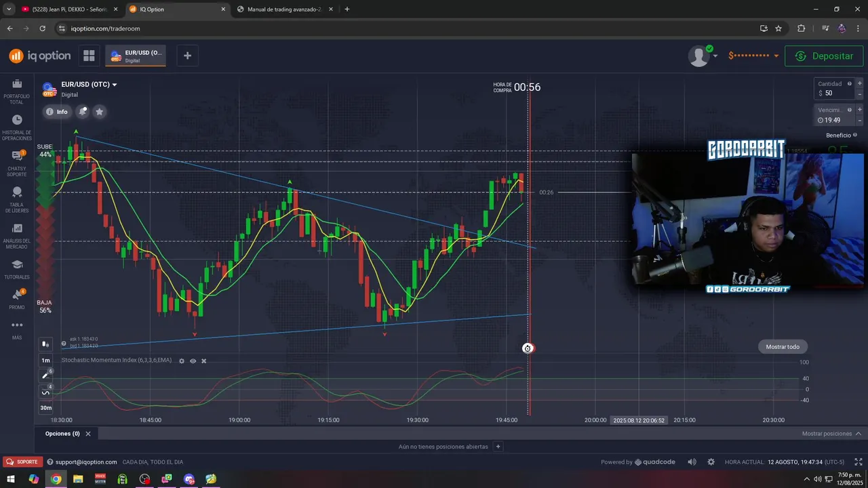The width and height of the screenshot is (868, 488).
Task: Open Tutoriales in the sidebar
Action: [x=17, y=269]
